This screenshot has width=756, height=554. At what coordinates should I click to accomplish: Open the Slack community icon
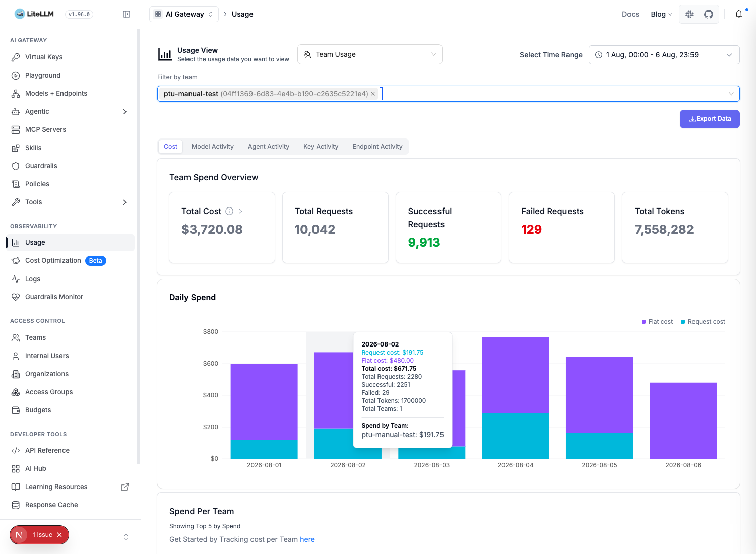(x=689, y=14)
